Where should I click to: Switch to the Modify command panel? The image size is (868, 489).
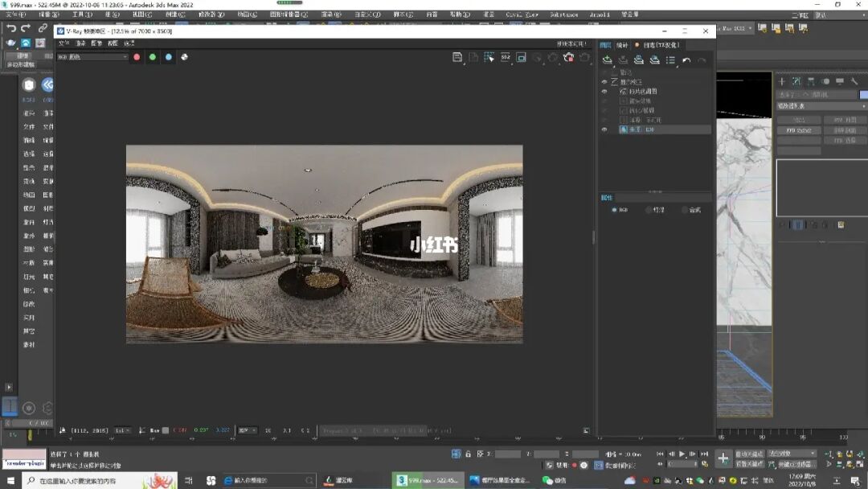coord(796,81)
